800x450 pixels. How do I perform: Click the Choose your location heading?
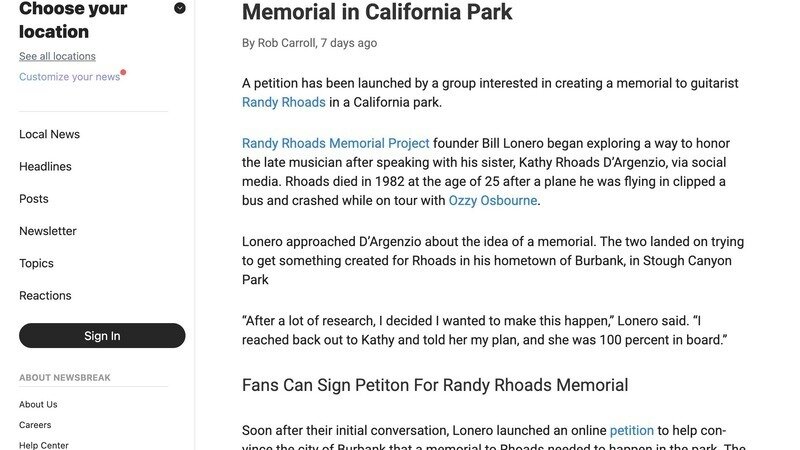(73, 20)
